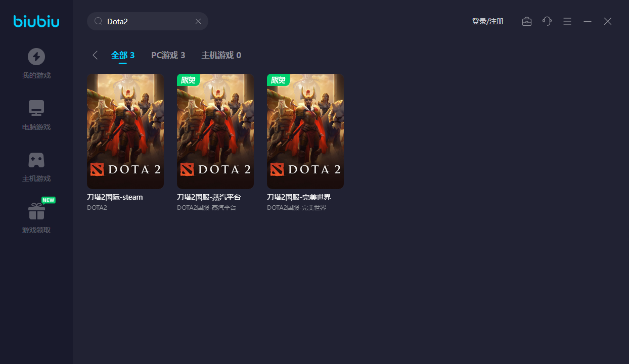This screenshot has width=629, height=364.
Task: Click the toolbox icon in top bar
Action: [527, 21]
